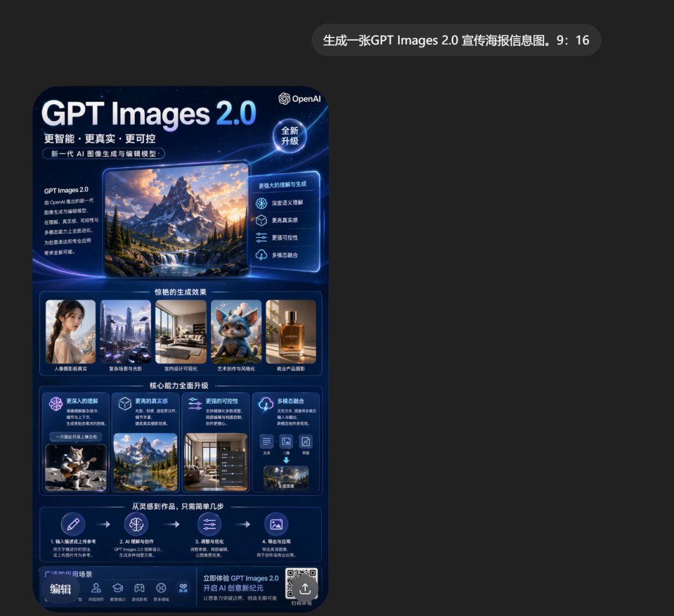Click the 更高真实感 cube icon in side panel

[261, 220]
